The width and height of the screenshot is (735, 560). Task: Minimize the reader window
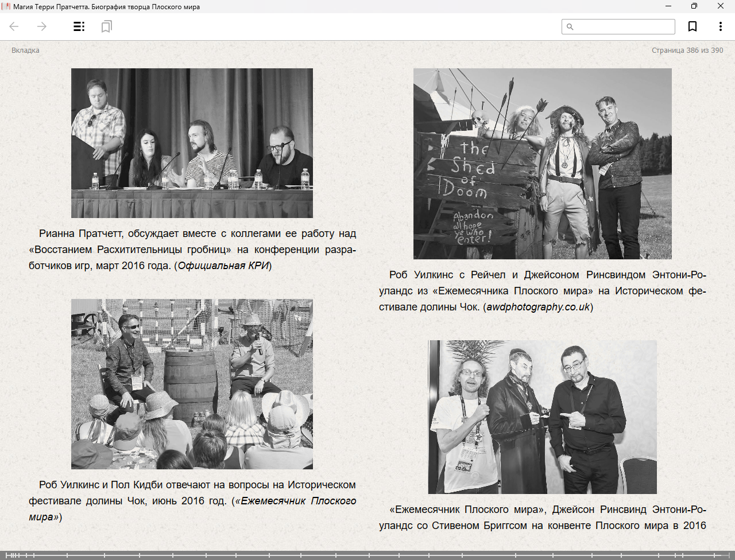tap(668, 6)
